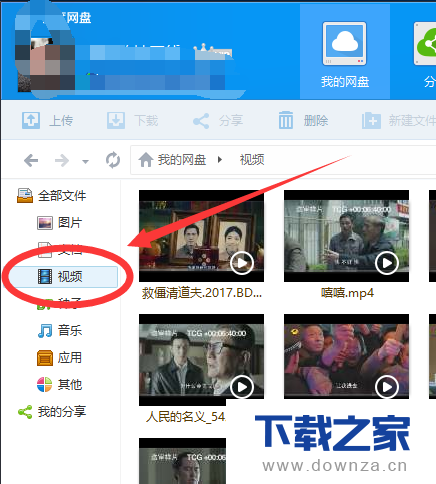Open the navigation history dropdown arrow
The height and width of the screenshot is (484, 436).
[85, 162]
